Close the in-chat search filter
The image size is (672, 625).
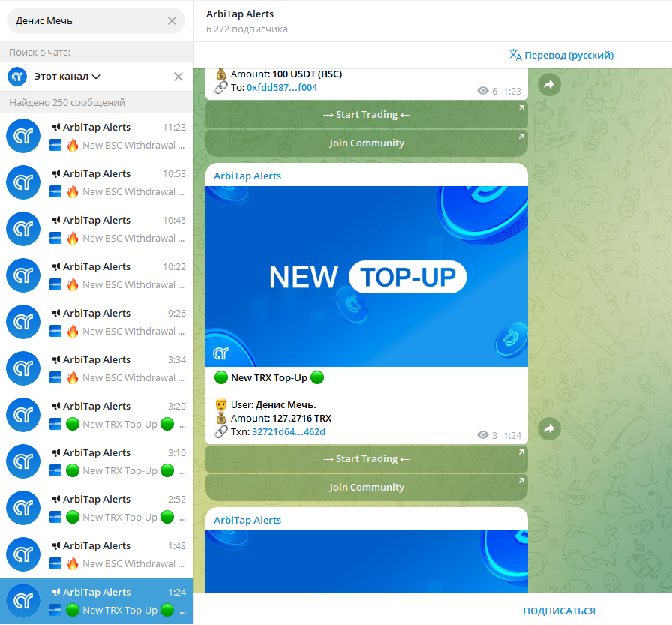pyautogui.click(x=178, y=77)
